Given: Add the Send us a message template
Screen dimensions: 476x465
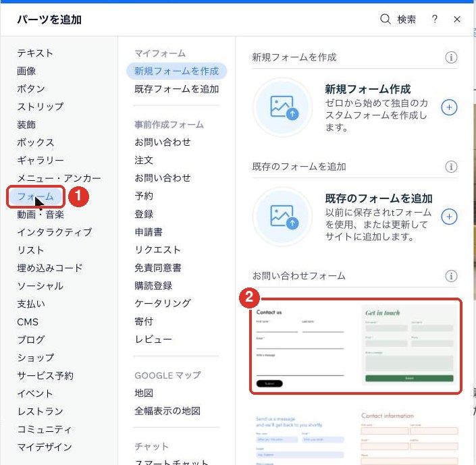Looking at the screenshot, I should point(300,439).
